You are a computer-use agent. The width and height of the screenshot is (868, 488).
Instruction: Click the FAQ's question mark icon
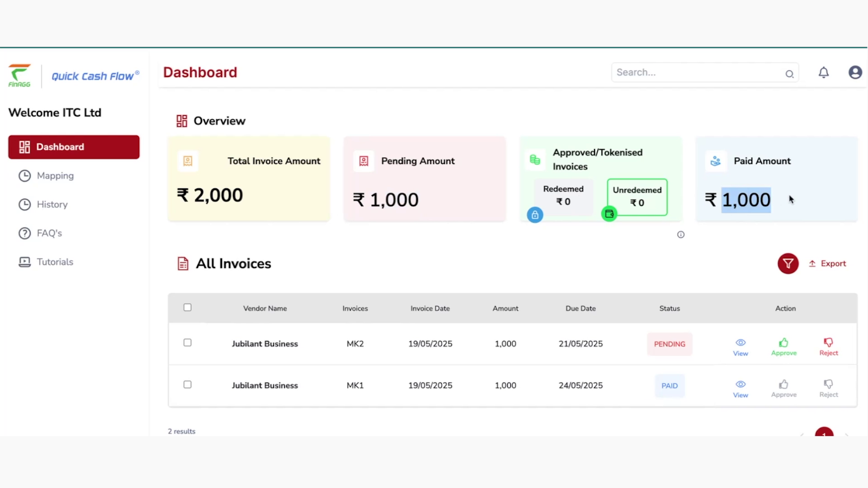pyautogui.click(x=24, y=233)
